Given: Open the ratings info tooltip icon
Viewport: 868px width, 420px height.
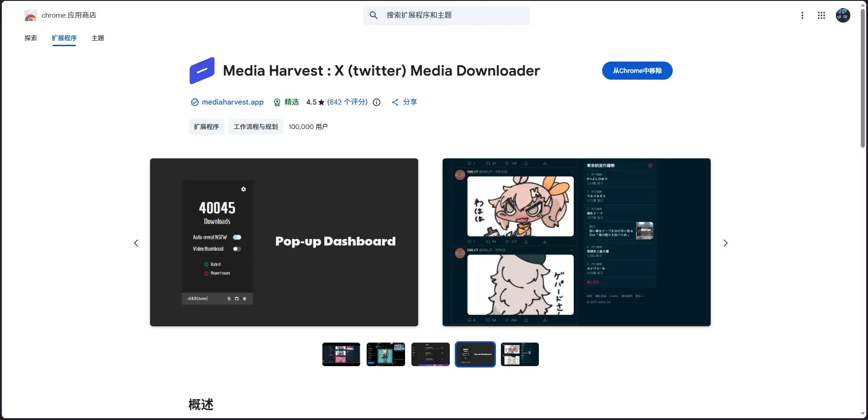Looking at the screenshot, I should coord(377,102).
